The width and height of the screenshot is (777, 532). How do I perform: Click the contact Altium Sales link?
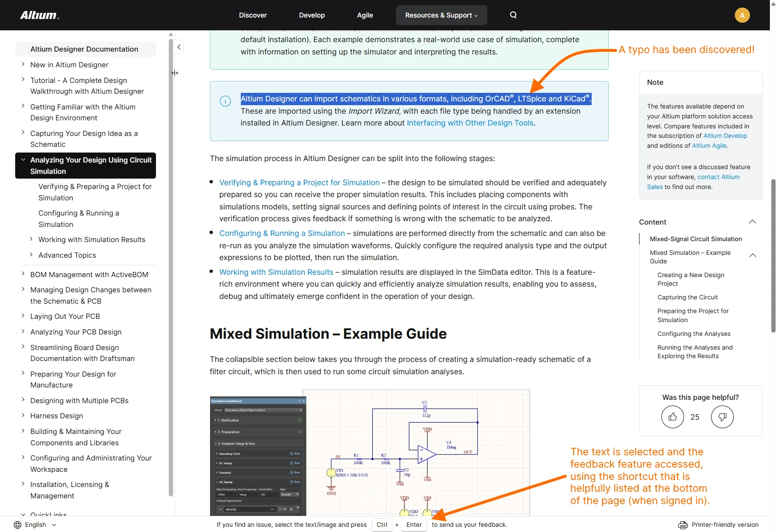[718, 177]
